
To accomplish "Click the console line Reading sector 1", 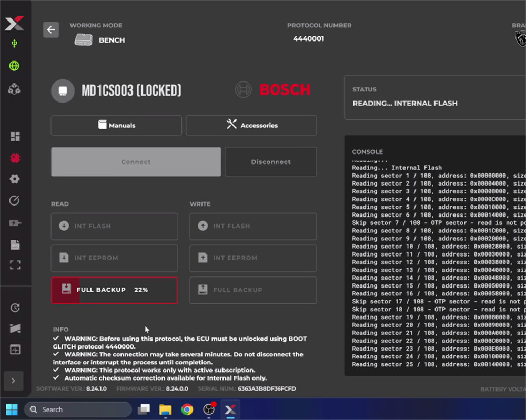I will click(439, 176).
